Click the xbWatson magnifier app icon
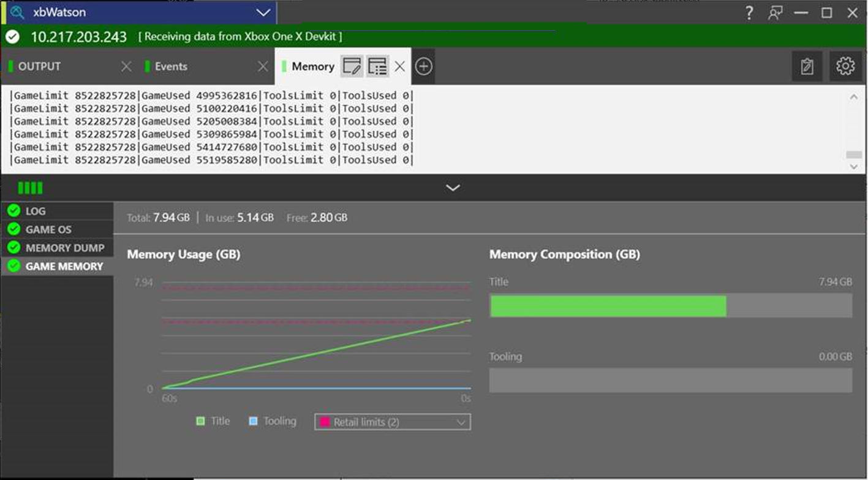Image resolution: width=868 pixels, height=480 pixels. pyautogui.click(x=17, y=12)
